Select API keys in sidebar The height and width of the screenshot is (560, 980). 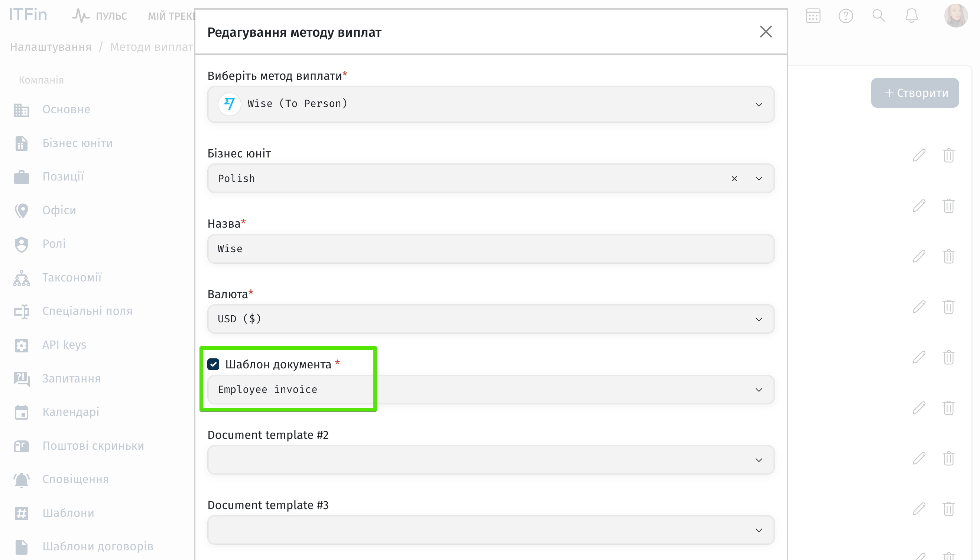(x=64, y=345)
